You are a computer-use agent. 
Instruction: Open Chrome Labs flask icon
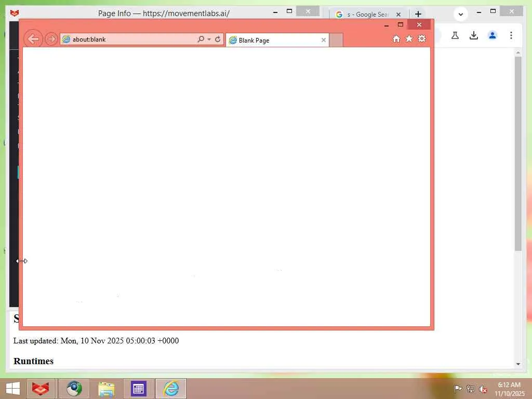[x=455, y=35]
